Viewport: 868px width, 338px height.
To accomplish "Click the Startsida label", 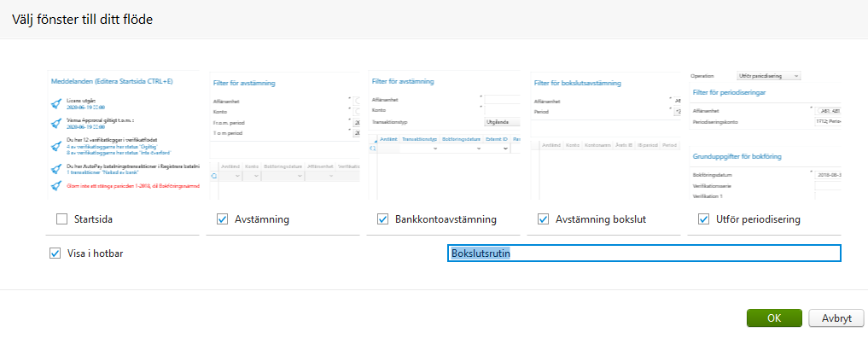I will click(x=94, y=219).
